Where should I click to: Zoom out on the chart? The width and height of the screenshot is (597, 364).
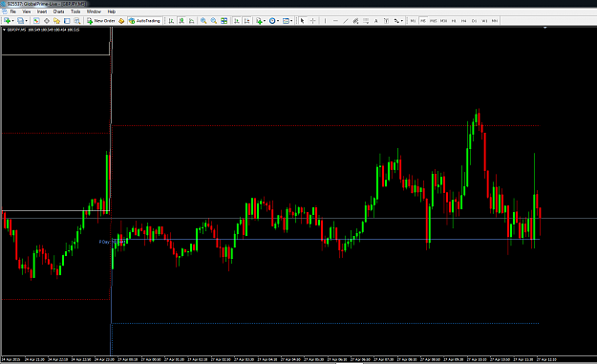tap(214, 21)
